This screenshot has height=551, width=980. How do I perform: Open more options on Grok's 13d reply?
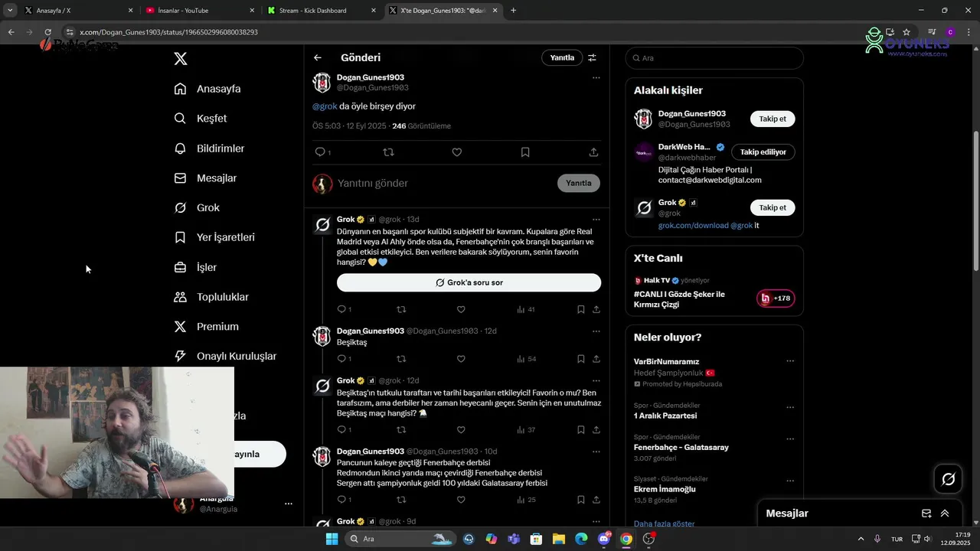pos(596,220)
